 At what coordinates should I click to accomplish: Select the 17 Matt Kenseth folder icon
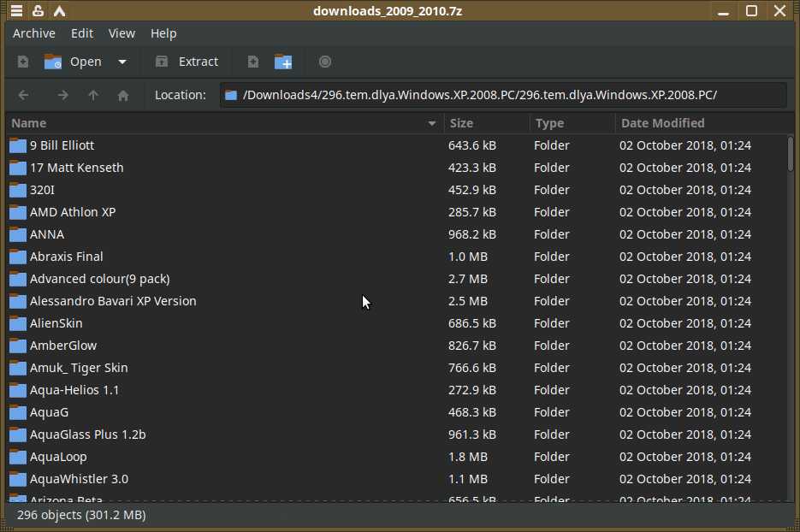tap(18, 168)
